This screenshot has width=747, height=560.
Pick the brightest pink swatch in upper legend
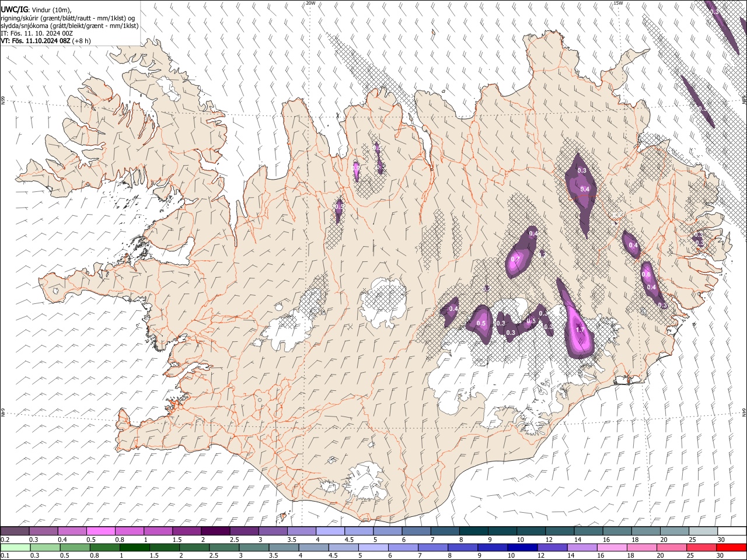tap(101, 531)
